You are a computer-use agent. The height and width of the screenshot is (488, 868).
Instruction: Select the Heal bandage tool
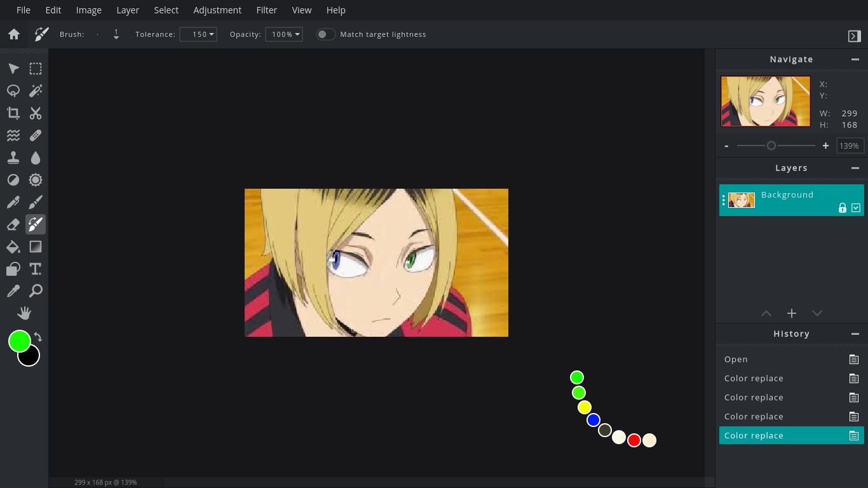[x=36, y=135]
